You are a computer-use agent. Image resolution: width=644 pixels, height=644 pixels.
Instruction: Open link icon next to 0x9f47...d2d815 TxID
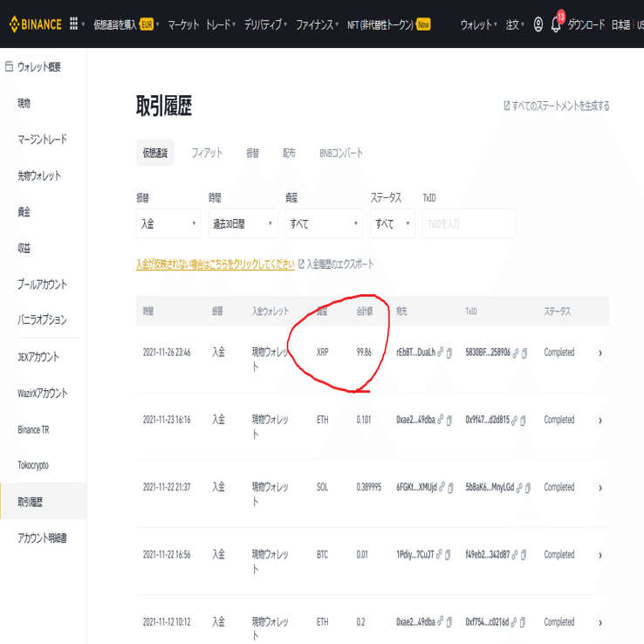(x=515, y=420)
